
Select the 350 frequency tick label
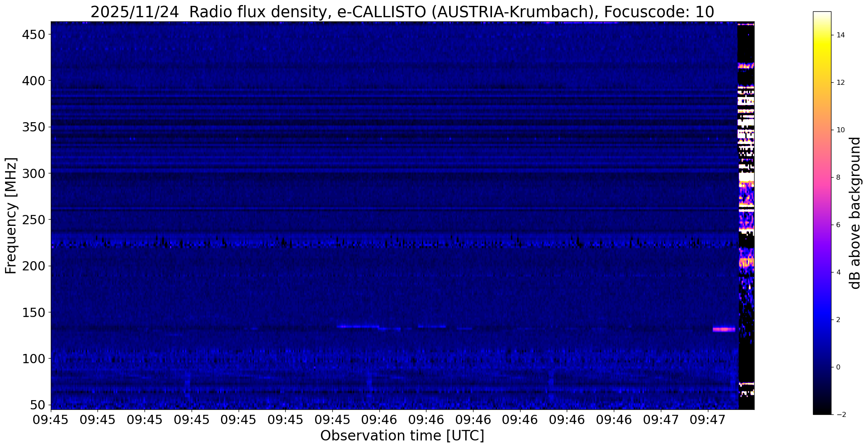(33, 127)
